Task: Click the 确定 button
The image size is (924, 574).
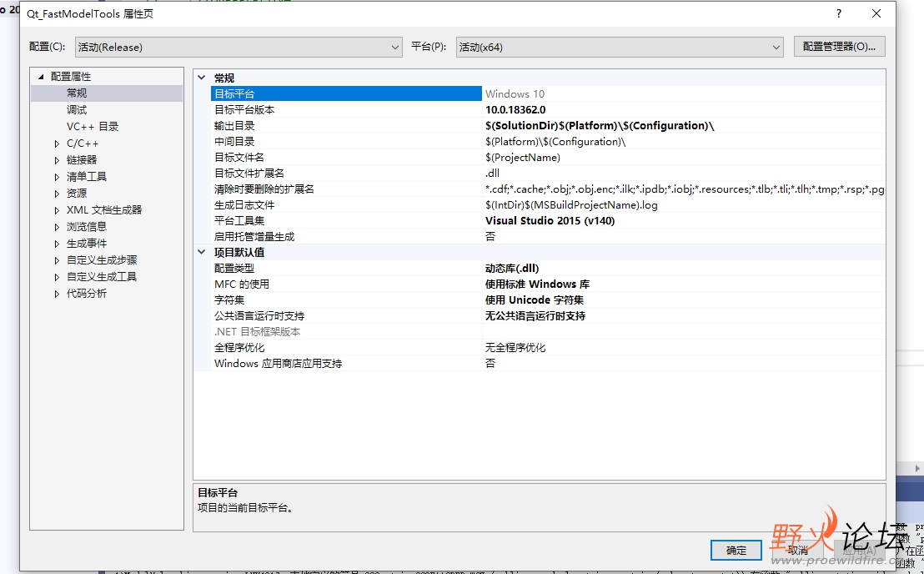Action: tap(736, 551)
